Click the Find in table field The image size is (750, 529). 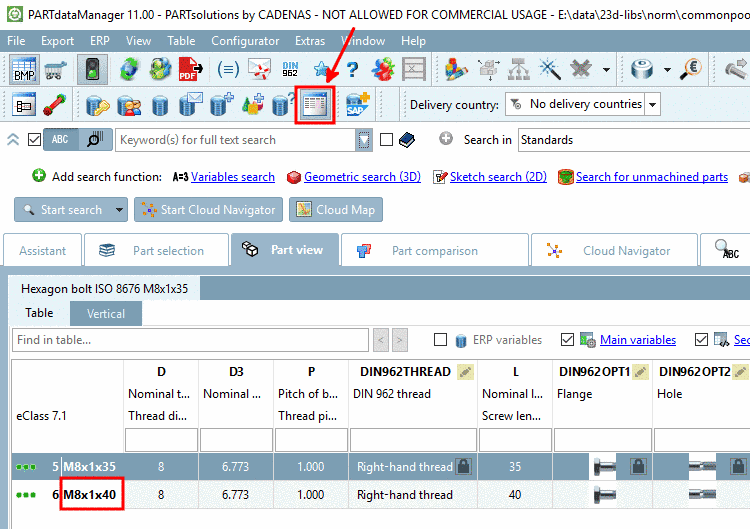click(x=190, y=340)
